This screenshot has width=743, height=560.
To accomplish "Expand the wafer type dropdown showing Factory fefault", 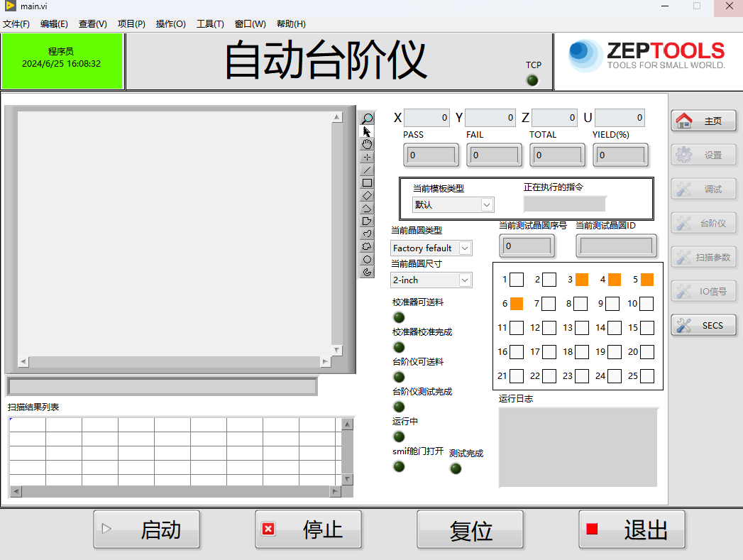I will 431,248.
